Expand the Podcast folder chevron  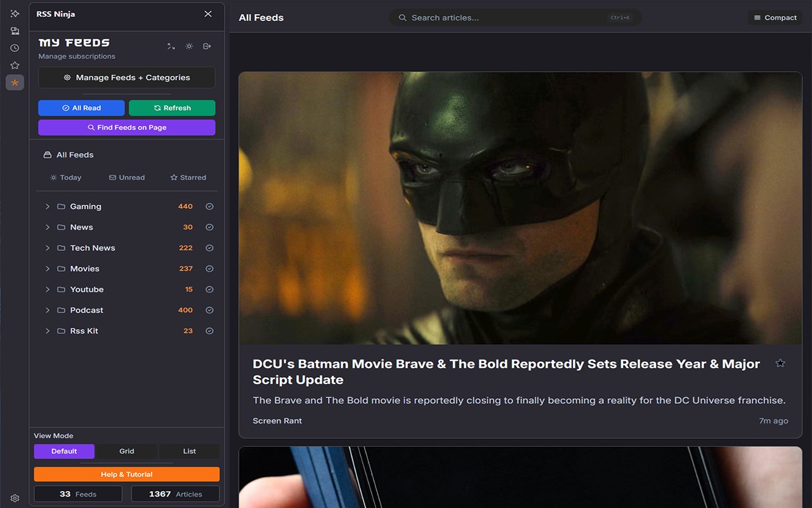[x=48, y=311]
